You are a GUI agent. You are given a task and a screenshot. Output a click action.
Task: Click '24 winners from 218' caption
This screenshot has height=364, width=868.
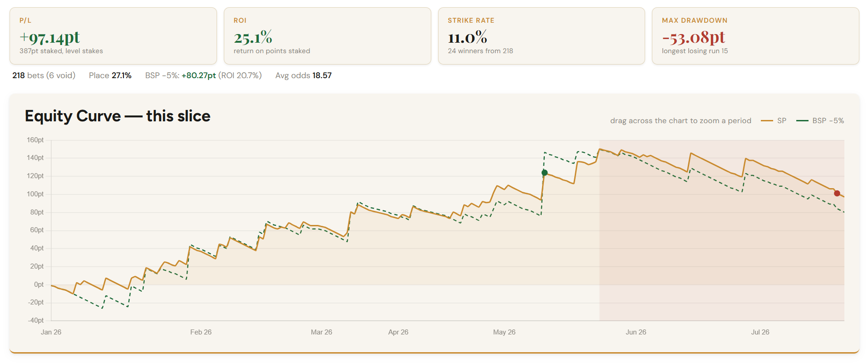(x=480, y=51)
